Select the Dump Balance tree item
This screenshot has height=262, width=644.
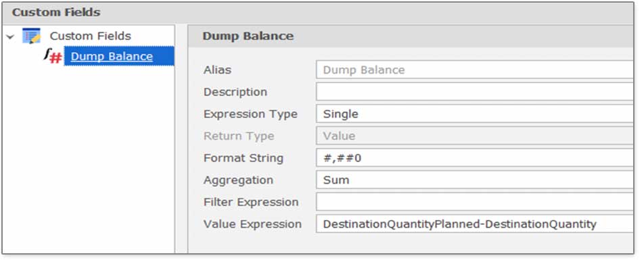tap(112, 56)
